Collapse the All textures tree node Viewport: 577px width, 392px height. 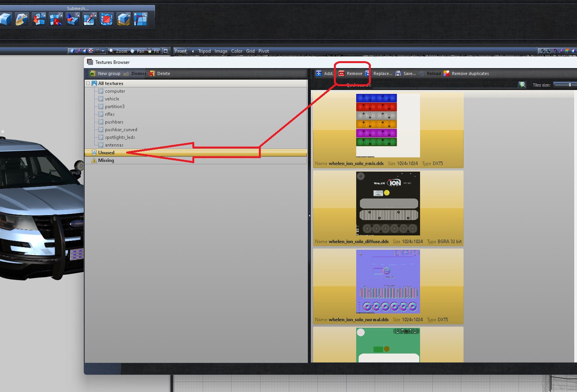[88, 83]
